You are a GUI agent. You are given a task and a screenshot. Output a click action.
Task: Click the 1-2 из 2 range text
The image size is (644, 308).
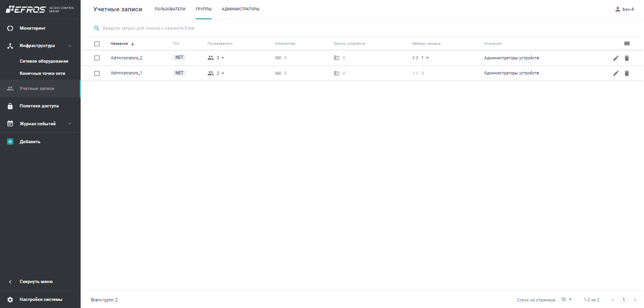[592, 300]
